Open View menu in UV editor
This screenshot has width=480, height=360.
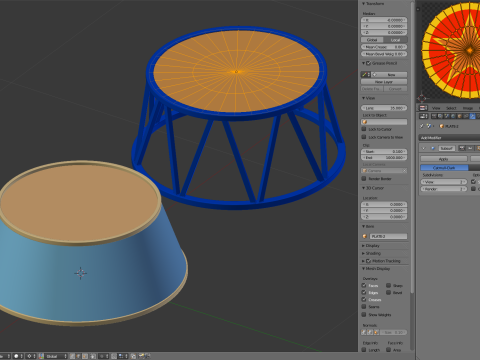(x=436, y=108)
